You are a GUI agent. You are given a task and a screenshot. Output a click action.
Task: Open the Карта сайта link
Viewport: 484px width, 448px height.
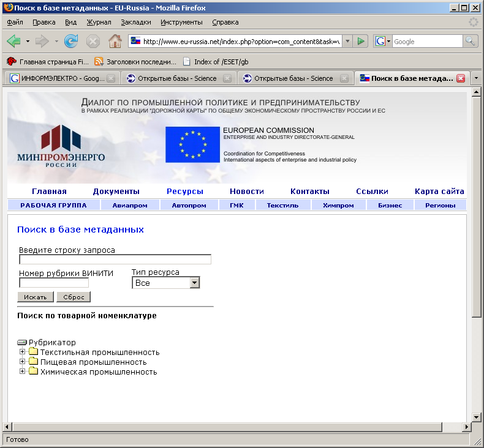pyautogui.click(x=439, y=192)
